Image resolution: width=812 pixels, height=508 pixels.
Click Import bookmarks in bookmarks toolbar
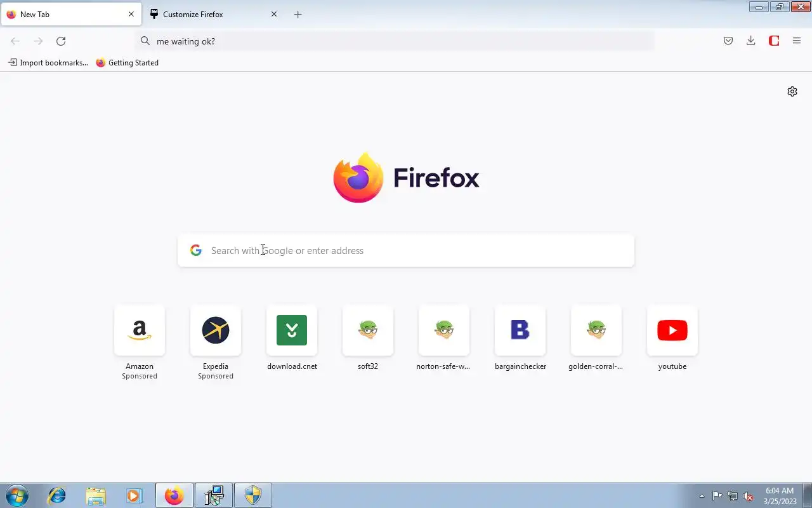pyautogui.click(x=48, y=63)
